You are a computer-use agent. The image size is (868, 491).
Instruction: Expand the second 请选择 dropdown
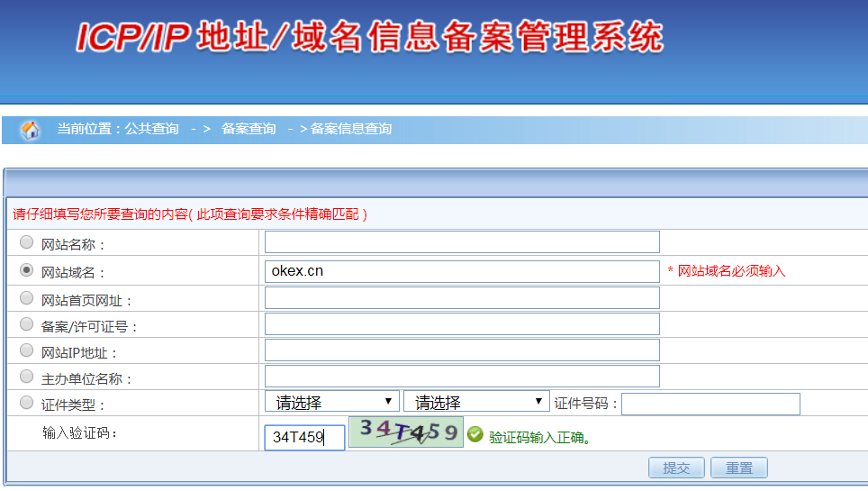tap(476, 402)
